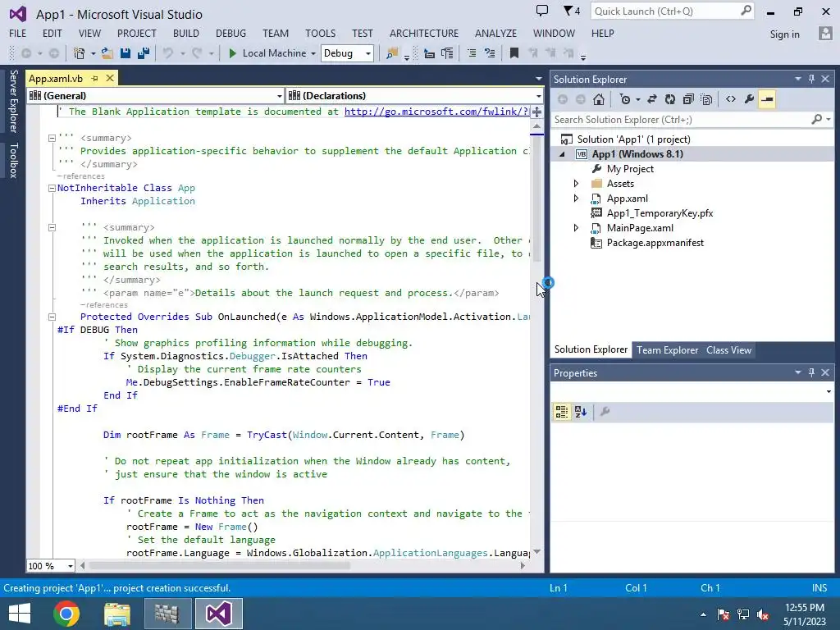The width and height of the screenshot is (840, 630).
Task: Select Package.appxmanifest in Solution Explorer
Action: pos(655,243)
